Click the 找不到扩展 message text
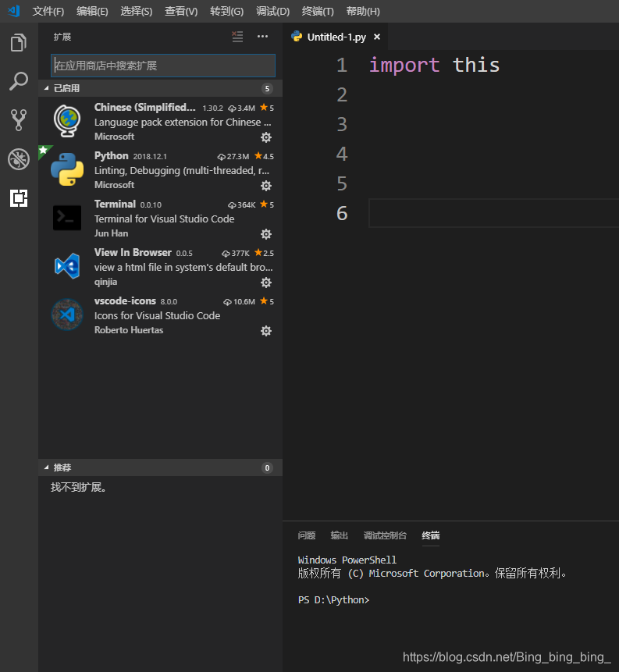619x672 pixels. 78,487
